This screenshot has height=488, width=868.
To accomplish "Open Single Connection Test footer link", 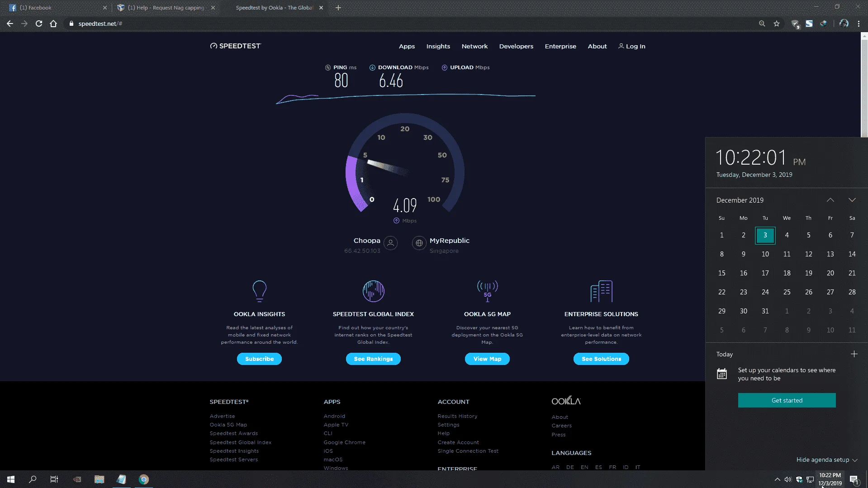I will (x=468, y=451).
